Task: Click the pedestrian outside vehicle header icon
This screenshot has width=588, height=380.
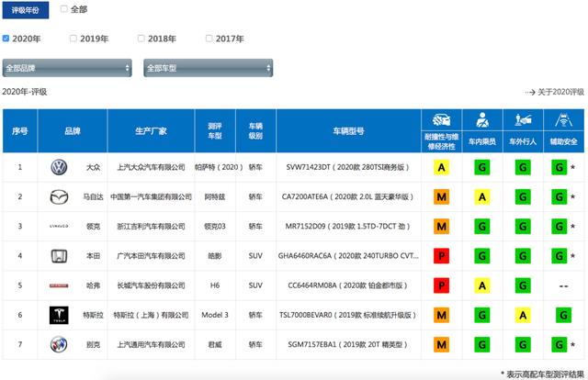Action: point(523,120)
